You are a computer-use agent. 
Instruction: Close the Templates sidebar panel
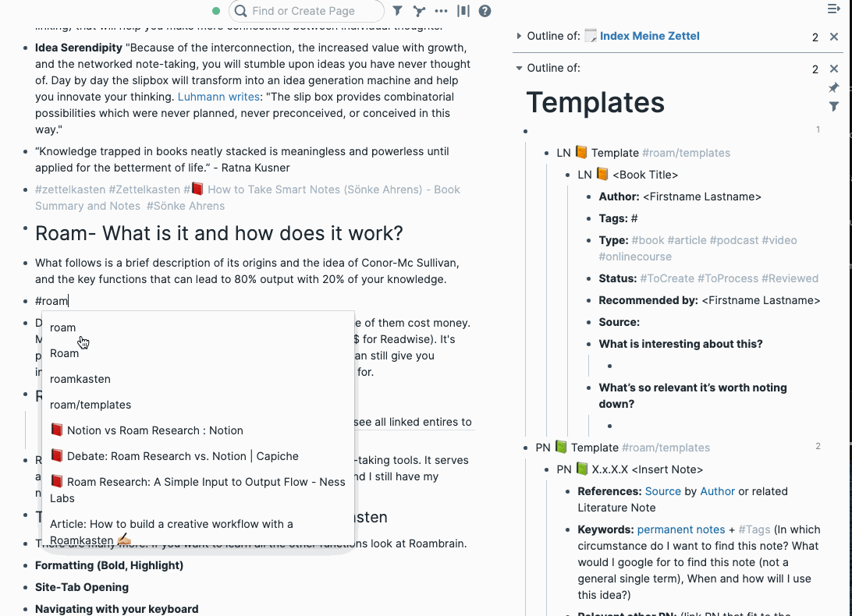click(x=834, y=69)
